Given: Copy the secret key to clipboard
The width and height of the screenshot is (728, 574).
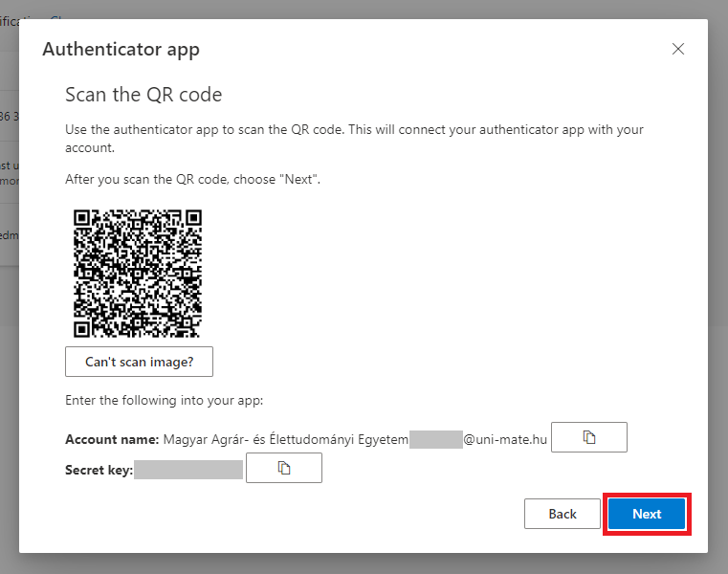Looking at the screenshot, I should pyautogui.click(x=283, y=468).
